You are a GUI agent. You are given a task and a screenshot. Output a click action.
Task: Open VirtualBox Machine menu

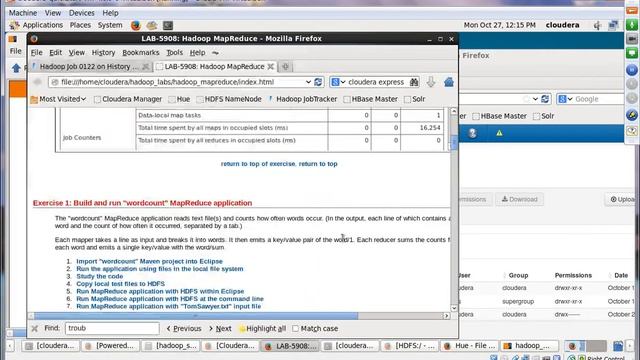click(23, 13)
